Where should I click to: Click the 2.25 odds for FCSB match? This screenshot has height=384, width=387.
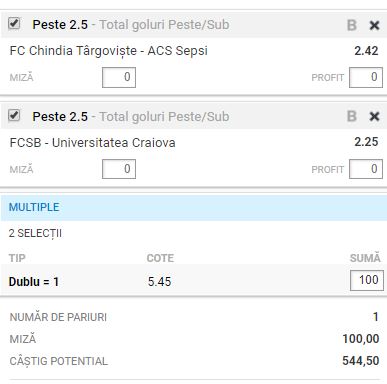click(366, 142)
